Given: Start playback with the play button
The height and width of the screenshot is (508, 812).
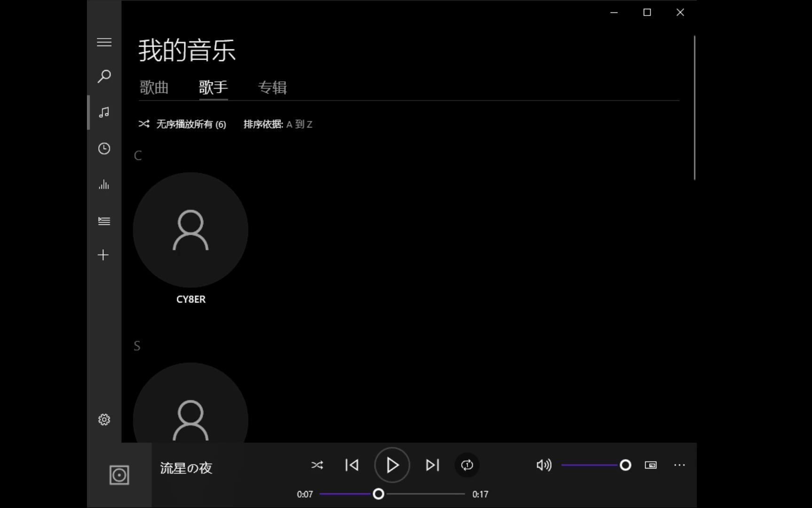Looking at the screenshot, I should [x=392, y=465].
